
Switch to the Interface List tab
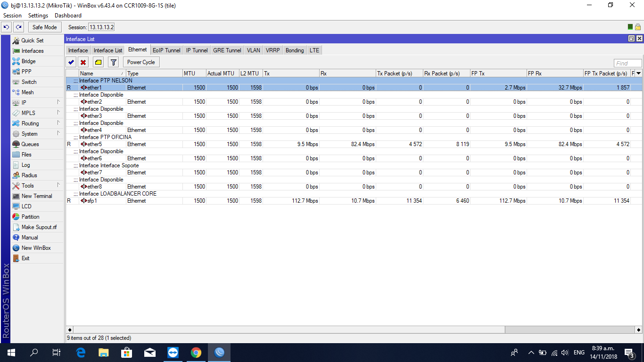(x=108, y=50)
